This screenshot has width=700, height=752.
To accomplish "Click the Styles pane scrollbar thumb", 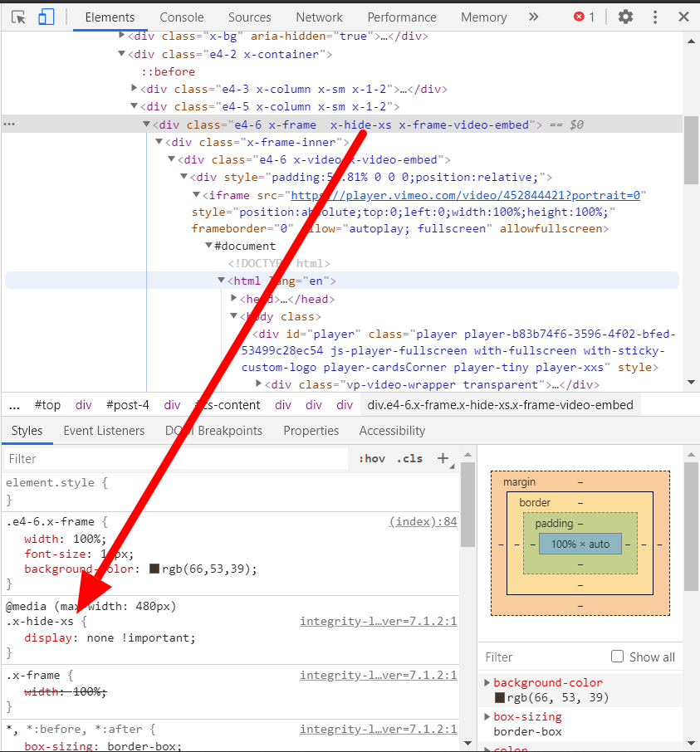I will click(467, 505).
